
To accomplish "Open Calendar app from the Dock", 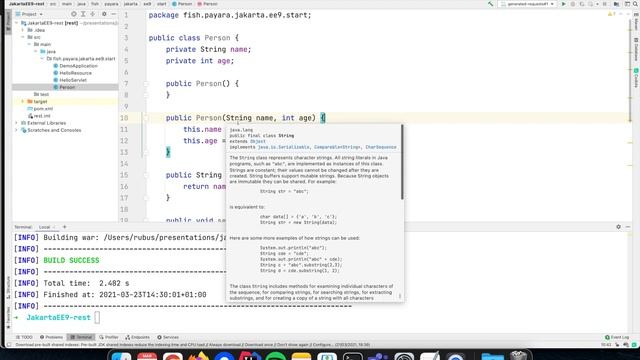I will click(x=147, y=356).
